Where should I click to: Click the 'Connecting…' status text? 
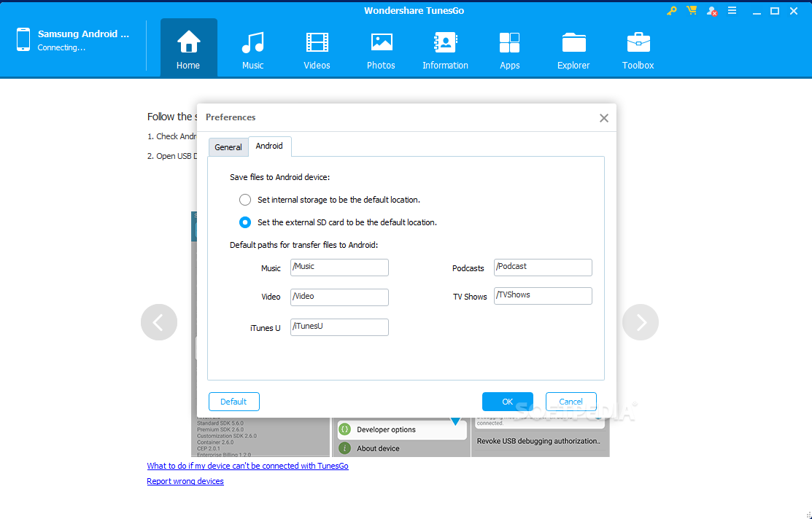pyautogui.click(x=61, y=47)
